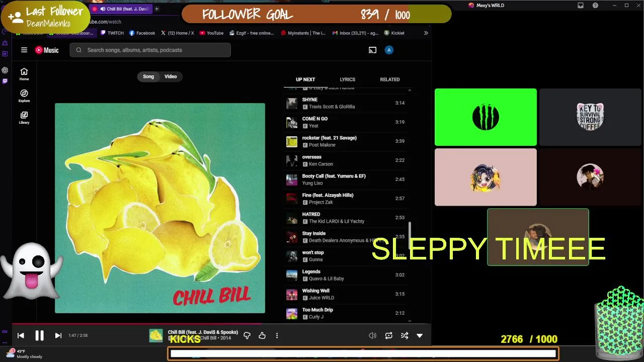Image resolution: width=644 pixels, height=362 pixels.
Task: Click the green Monster logo tile in Mexy's WRLD
Action: tap(486, 117)
